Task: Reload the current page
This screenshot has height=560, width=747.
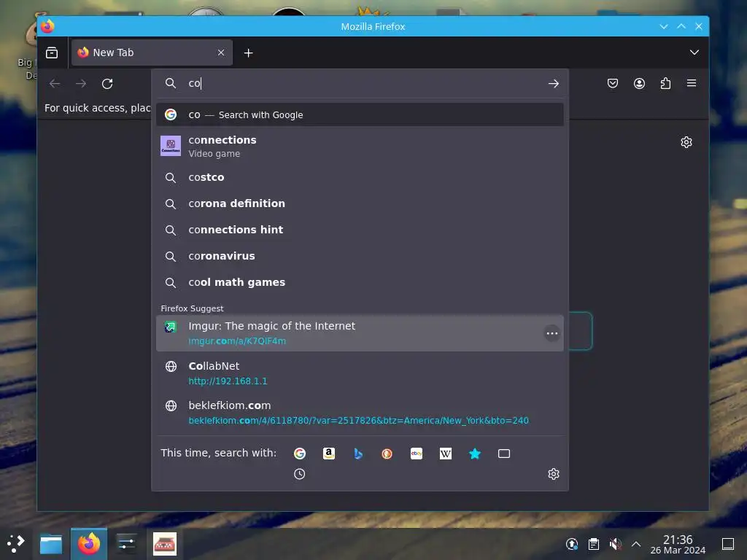Action: [x=107, y=84]
